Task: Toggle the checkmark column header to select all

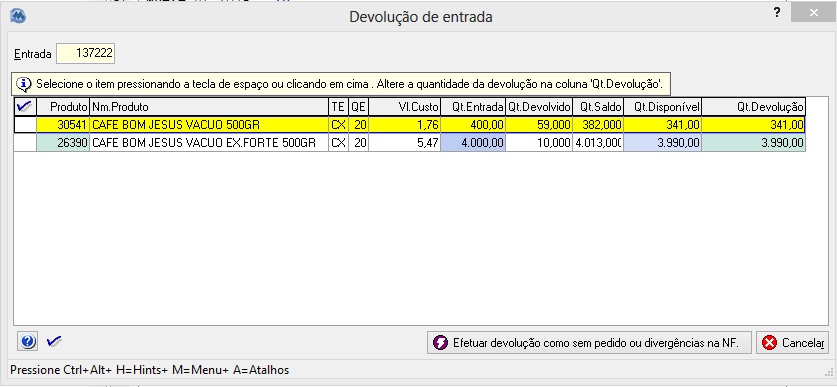Action: (x=25, y=106)
